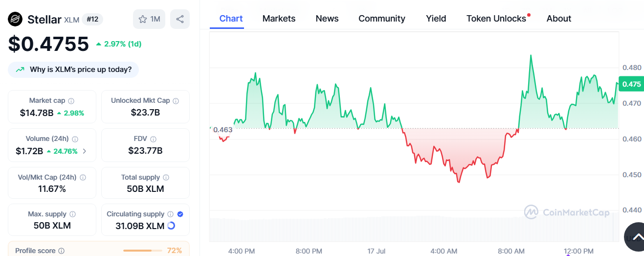The width and height of the screenshot is (644, 256).
Task: Ask why XLM's price is up today
Action: [73, 70]
